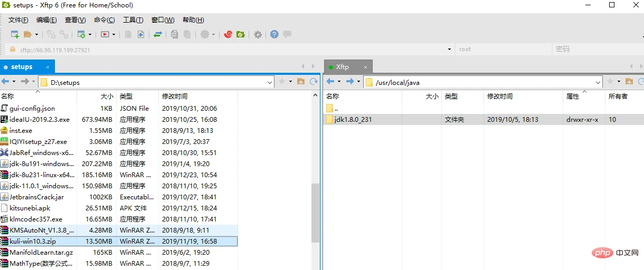Click the Open Session folder icon
This screenshot has height=270, width=644.
point(28,34)
